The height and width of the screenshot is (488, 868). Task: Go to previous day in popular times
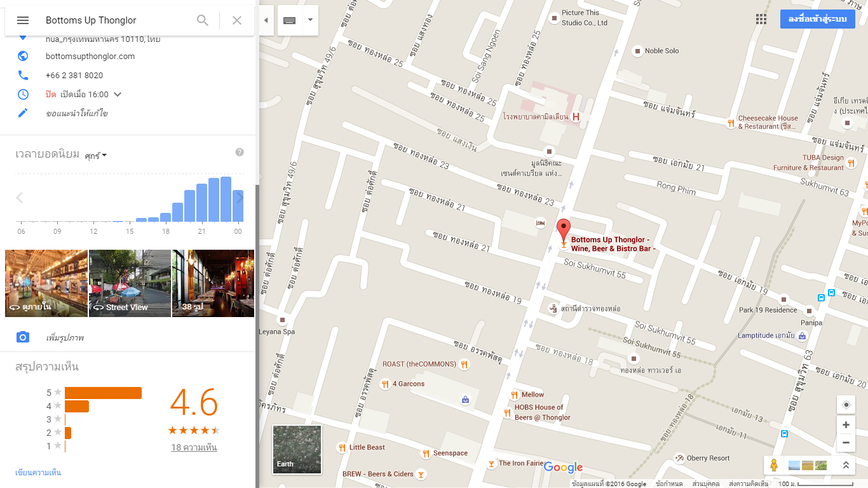pos(20,198)
